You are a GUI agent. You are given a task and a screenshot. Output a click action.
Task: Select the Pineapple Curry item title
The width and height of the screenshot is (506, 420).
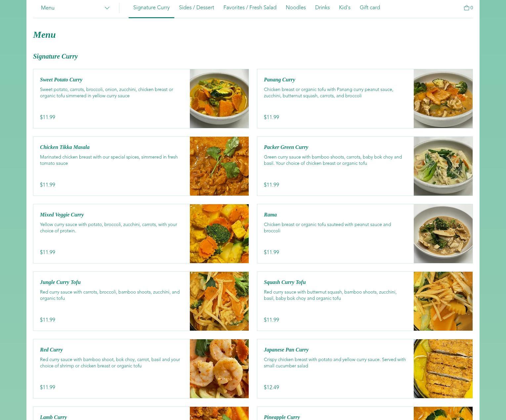[x=282, y=417]
